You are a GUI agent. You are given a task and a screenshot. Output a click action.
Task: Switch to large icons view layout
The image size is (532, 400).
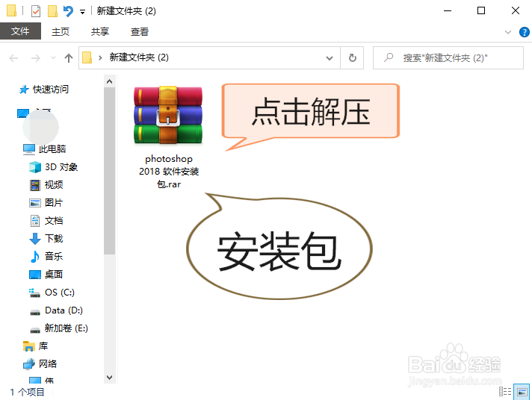[522, 392]
